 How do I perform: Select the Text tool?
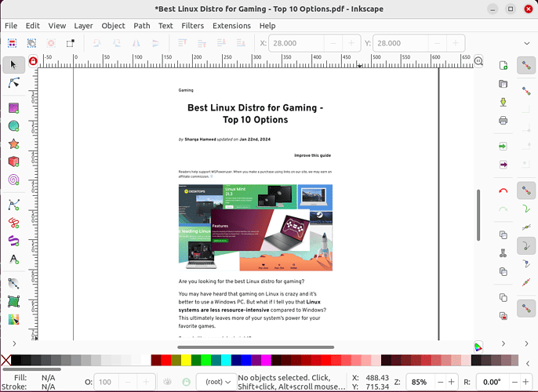coord(13,259)
